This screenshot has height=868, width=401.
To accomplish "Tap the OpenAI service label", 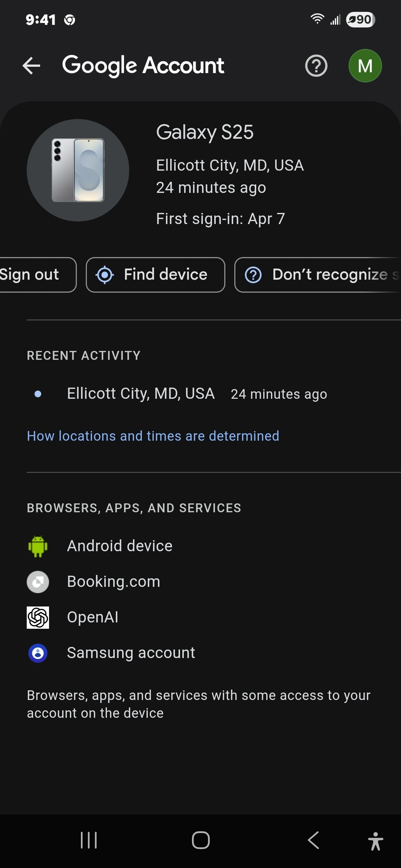I will (93, 617).
